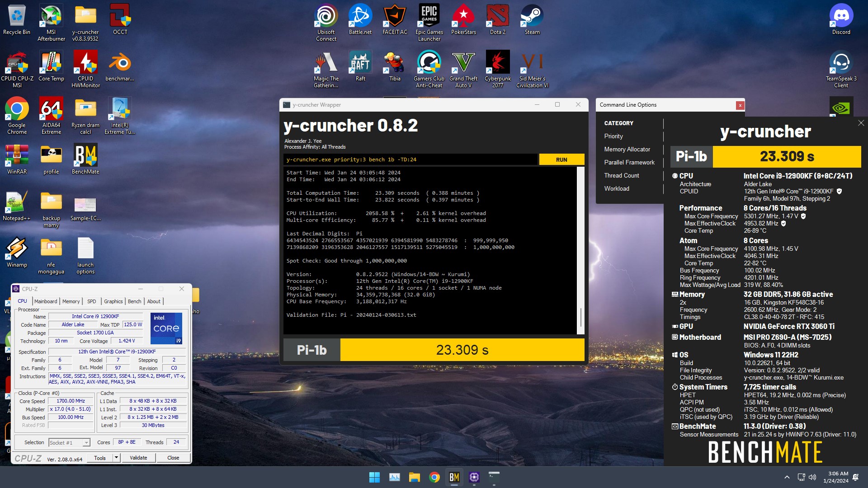The height and width of the screenshot is (488, 868).
Task: Open Ubisoft Connect shortcut
Action: 326,23
